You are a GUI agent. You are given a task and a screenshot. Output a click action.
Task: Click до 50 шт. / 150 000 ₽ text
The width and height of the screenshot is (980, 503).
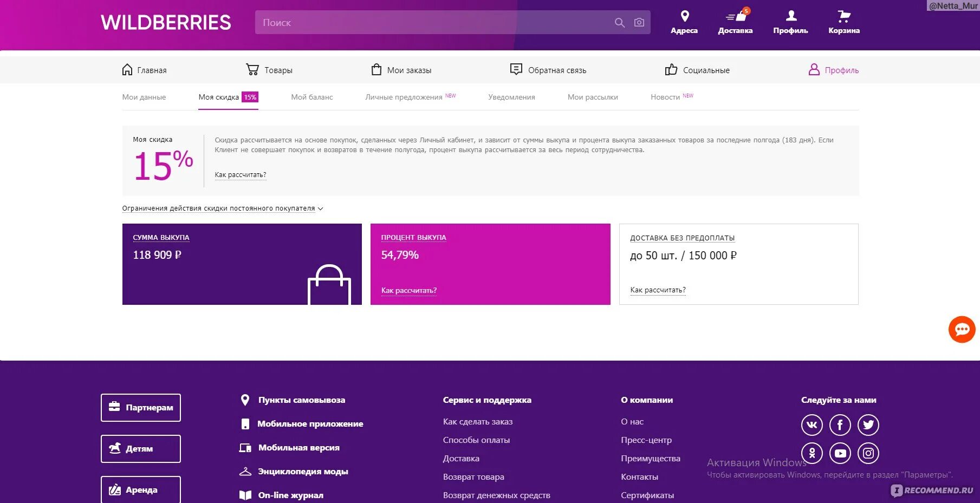coord(683,256)
